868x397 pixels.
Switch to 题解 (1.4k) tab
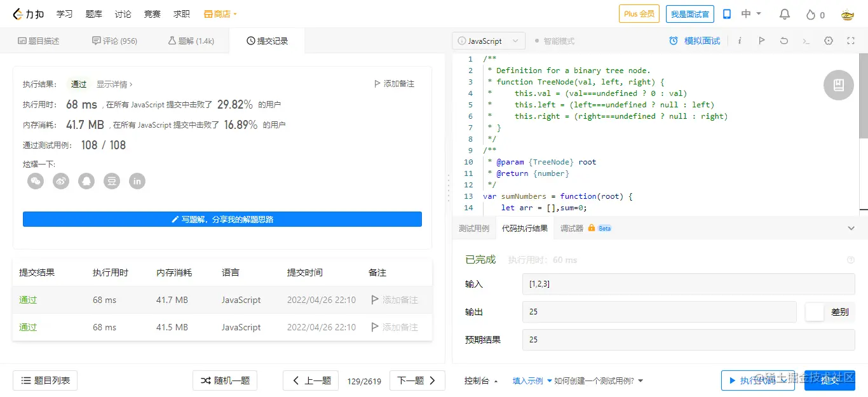pos(191,41)
